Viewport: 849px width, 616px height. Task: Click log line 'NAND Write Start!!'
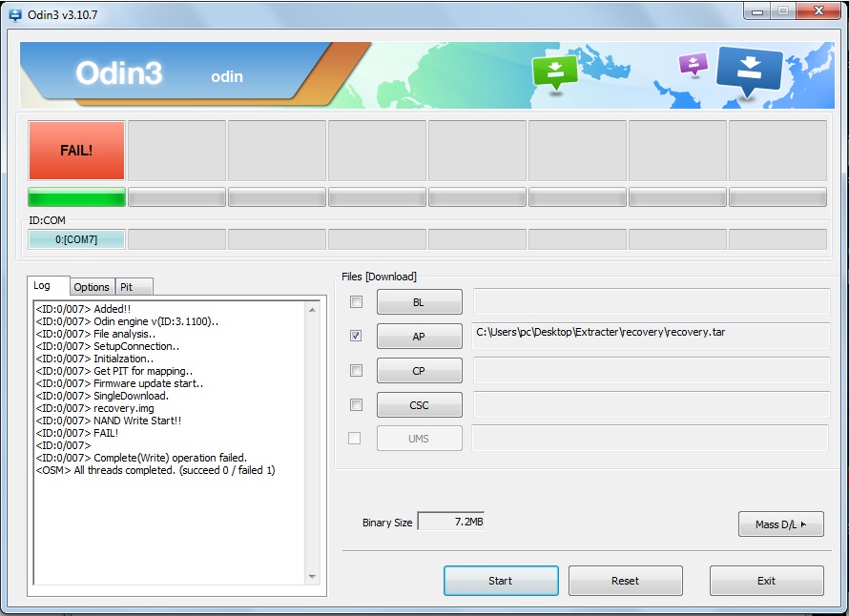click(109, 421)
